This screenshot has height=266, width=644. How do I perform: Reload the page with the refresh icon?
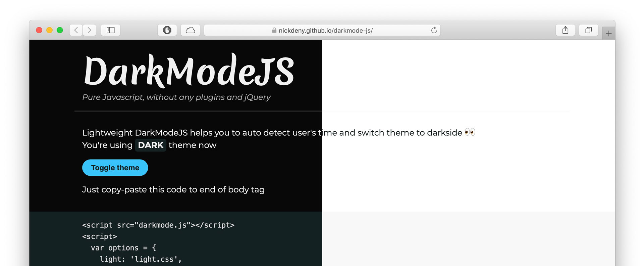[434, 30]
